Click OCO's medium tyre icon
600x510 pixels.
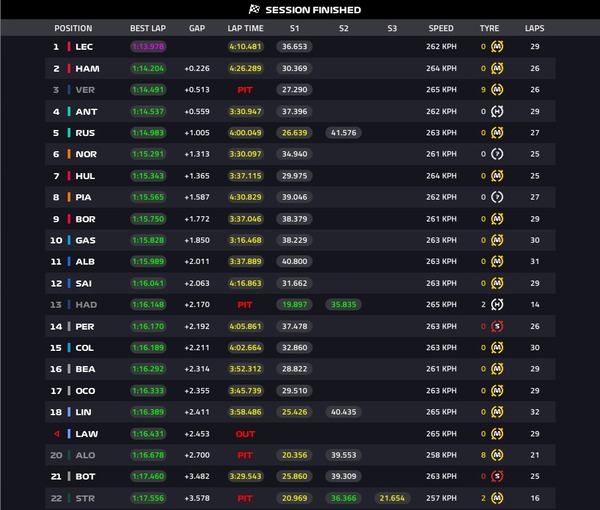(x=497, y=391)
